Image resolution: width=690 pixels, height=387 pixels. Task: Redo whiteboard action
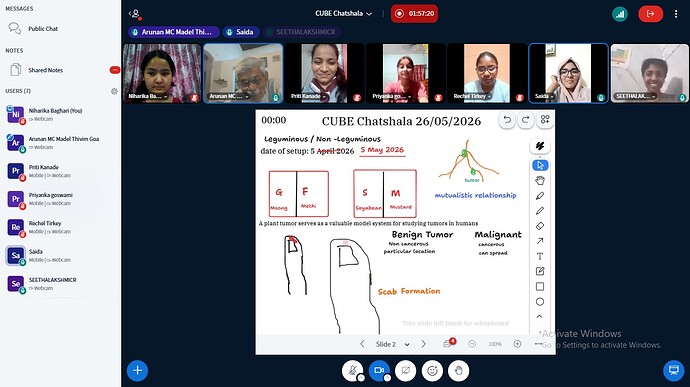coord(525,120)
